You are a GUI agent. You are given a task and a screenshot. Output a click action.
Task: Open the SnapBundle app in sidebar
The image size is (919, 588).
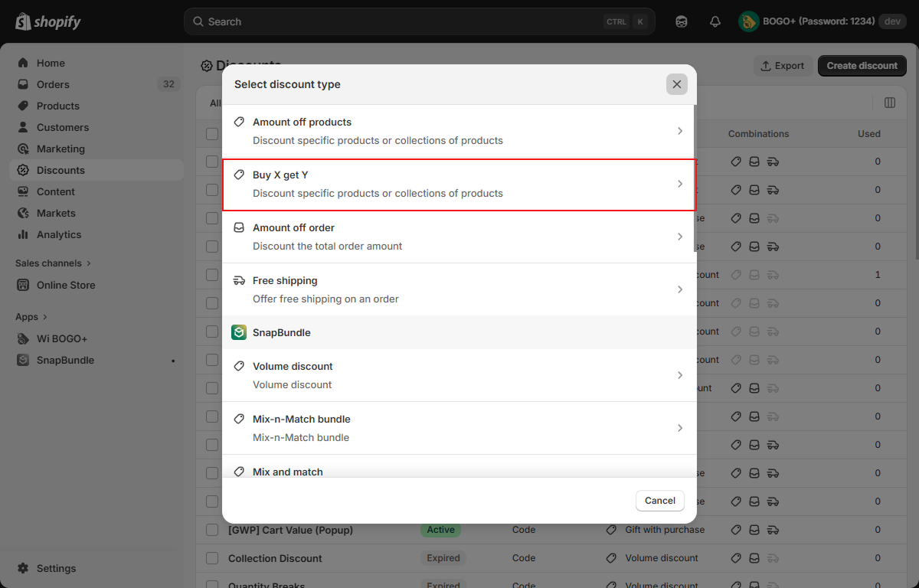(96, 360)
